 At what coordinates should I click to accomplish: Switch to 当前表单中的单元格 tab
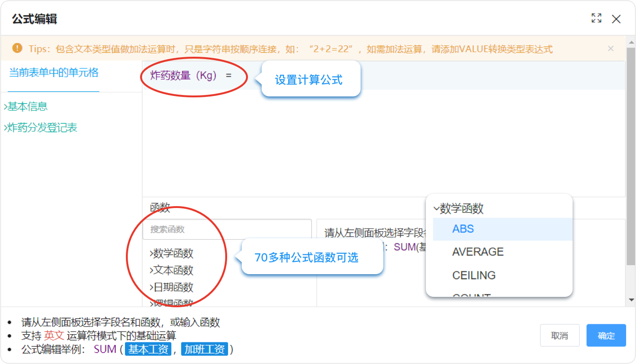(53, 73)
